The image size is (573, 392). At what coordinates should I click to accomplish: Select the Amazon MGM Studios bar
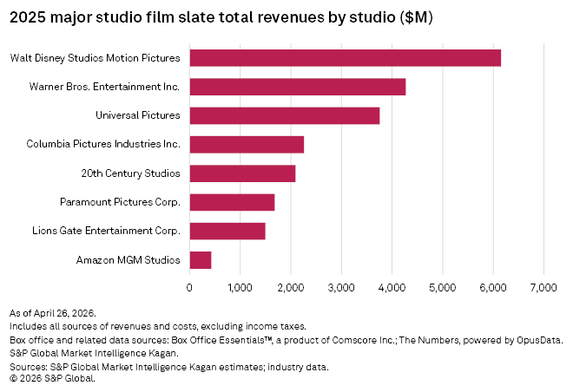pyautogui.click(x=201, y=260)
